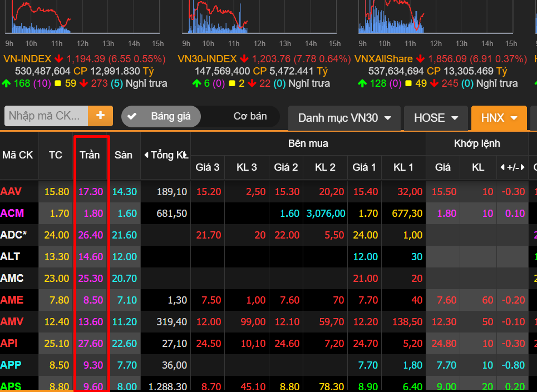
Task: Open the Danh mục VN30 dropdown
Action: pyautogui.click(x=344, y=118)
